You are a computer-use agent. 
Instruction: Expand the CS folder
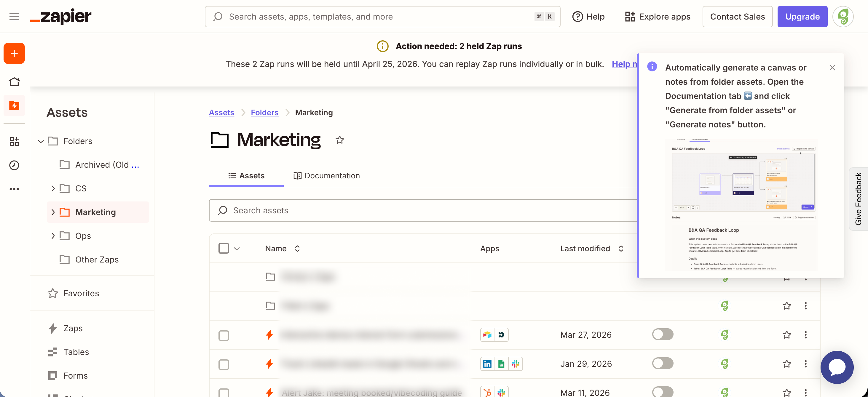(53, 188)
